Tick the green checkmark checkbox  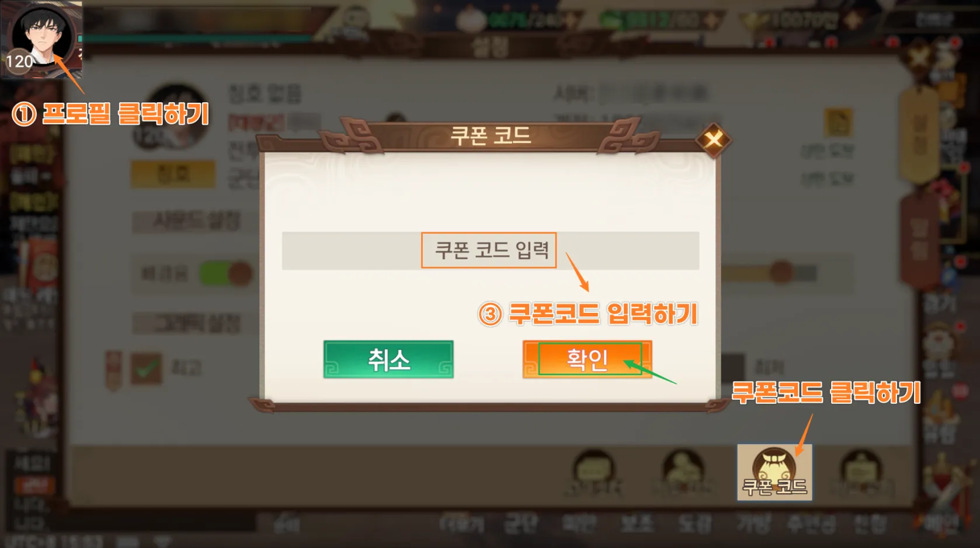(146, 368)
